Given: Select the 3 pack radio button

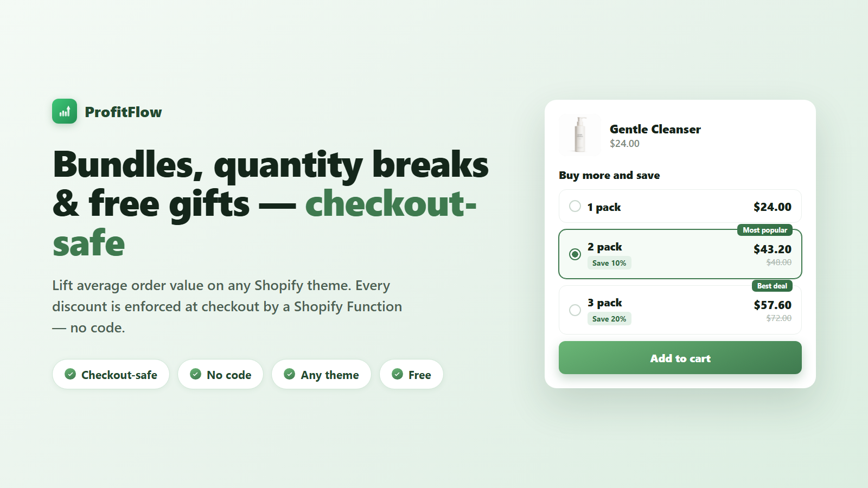Looking at the screenshot, I should coord(575,310).
